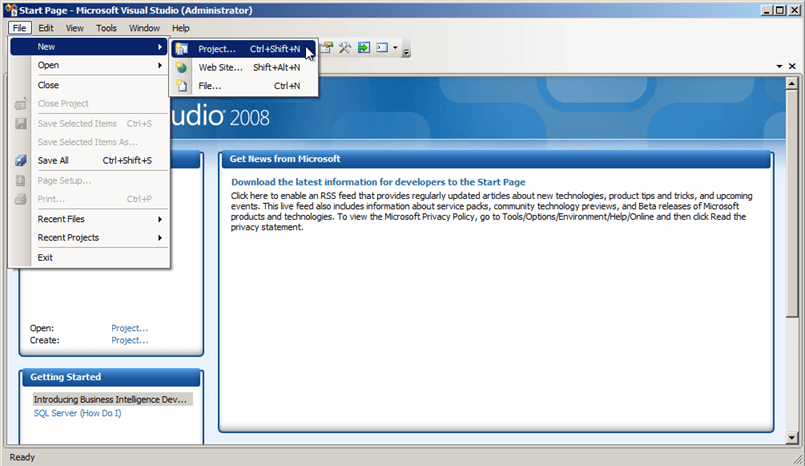Choose New in the File menu
The width and height of the screenshot is (805, 466).
coord(89,47)
